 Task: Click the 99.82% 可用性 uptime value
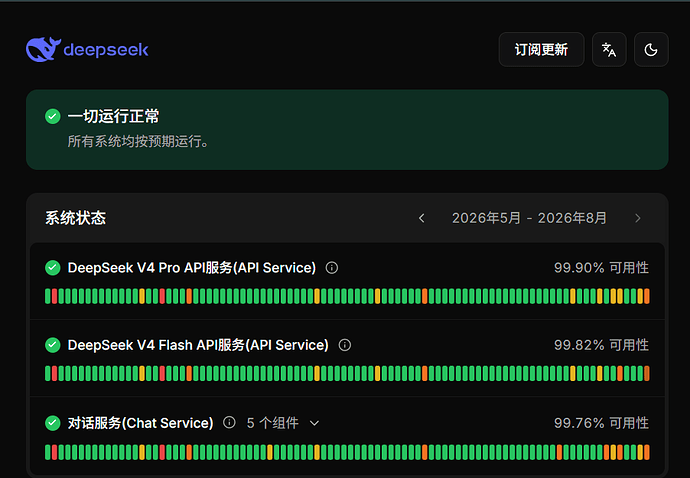tap(601, 345)
